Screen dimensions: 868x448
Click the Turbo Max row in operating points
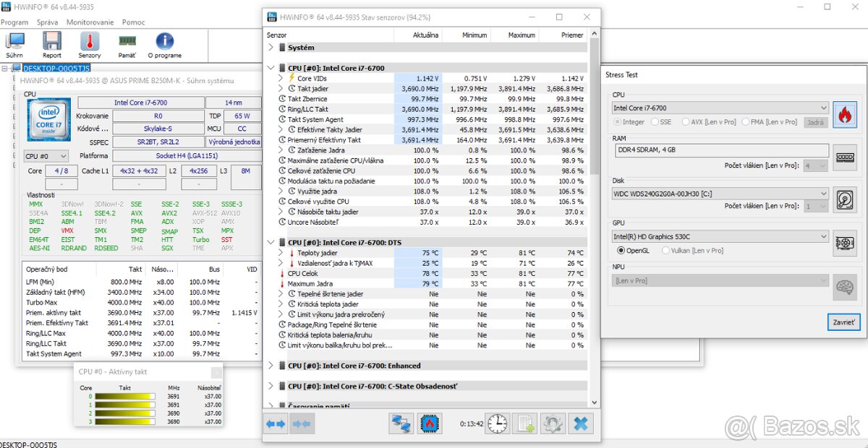(141, 302)
